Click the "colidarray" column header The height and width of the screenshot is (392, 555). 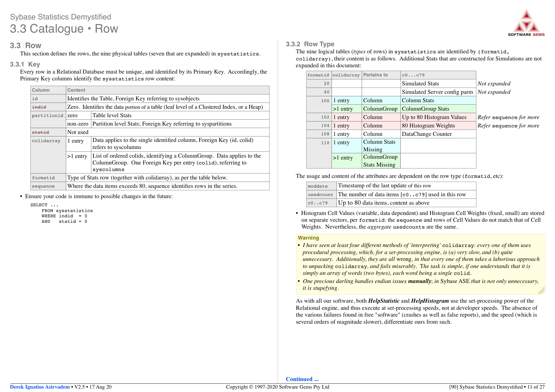[346, 75]
